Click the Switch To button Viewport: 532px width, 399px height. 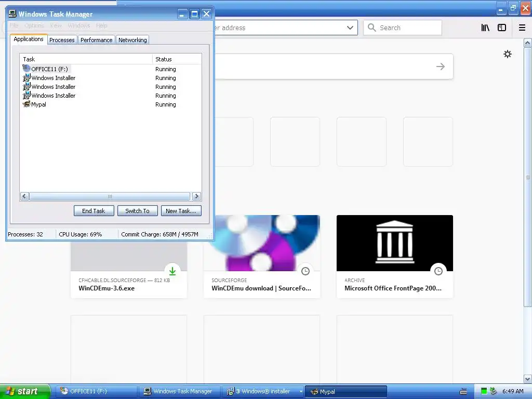137,211
